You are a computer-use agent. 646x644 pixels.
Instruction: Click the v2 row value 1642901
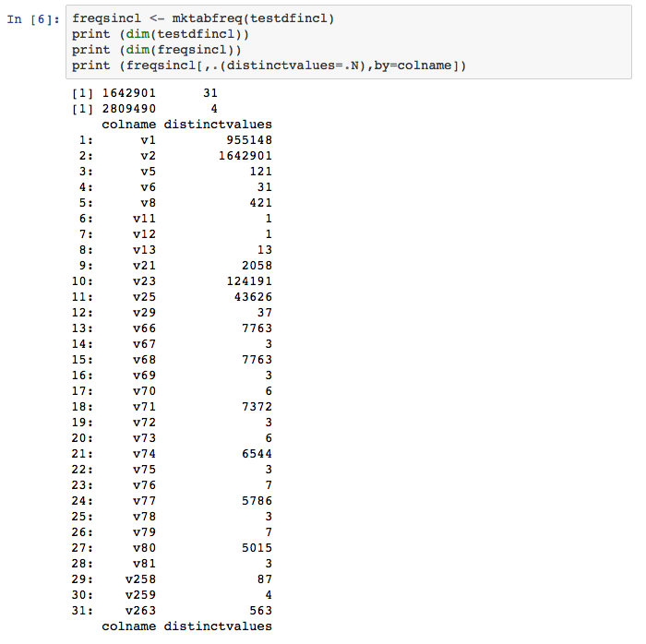245,156
